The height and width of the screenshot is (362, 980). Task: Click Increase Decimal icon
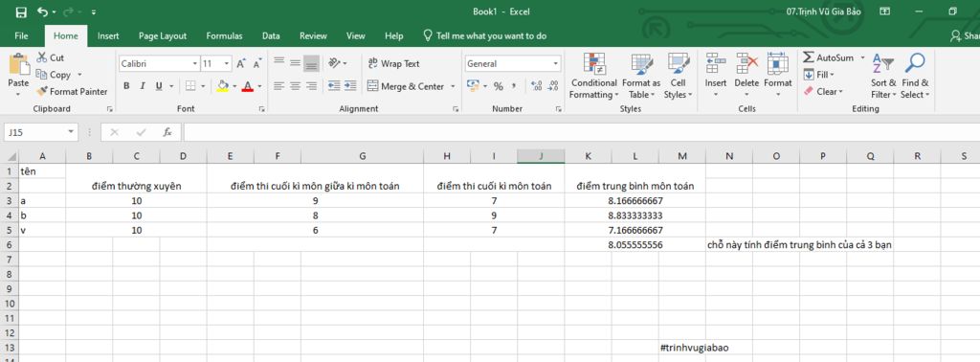(x=536, y=86)
